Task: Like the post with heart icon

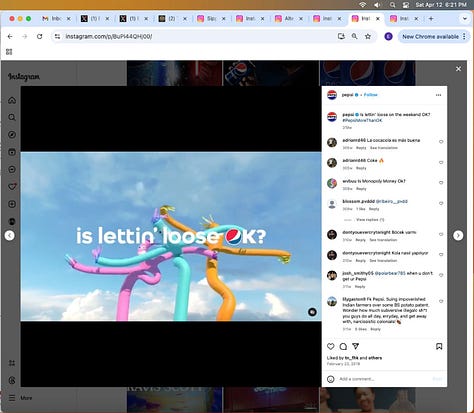Action: click(x=331, y=346)
